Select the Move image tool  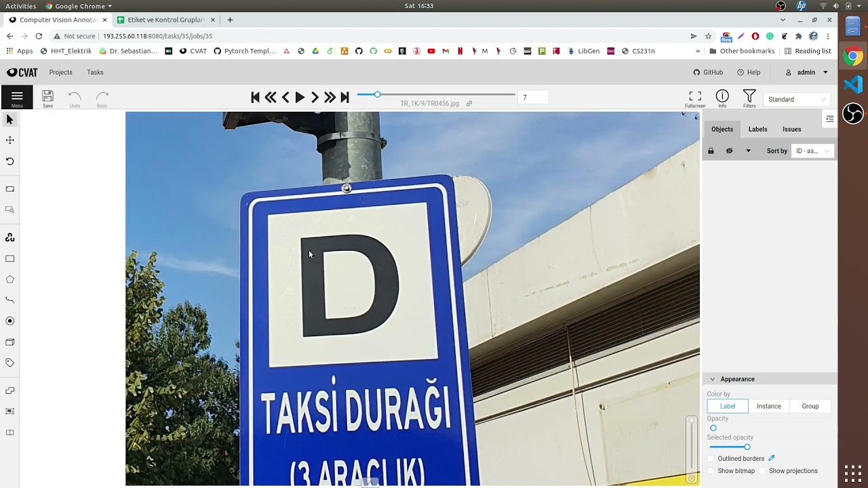point(9,140)
